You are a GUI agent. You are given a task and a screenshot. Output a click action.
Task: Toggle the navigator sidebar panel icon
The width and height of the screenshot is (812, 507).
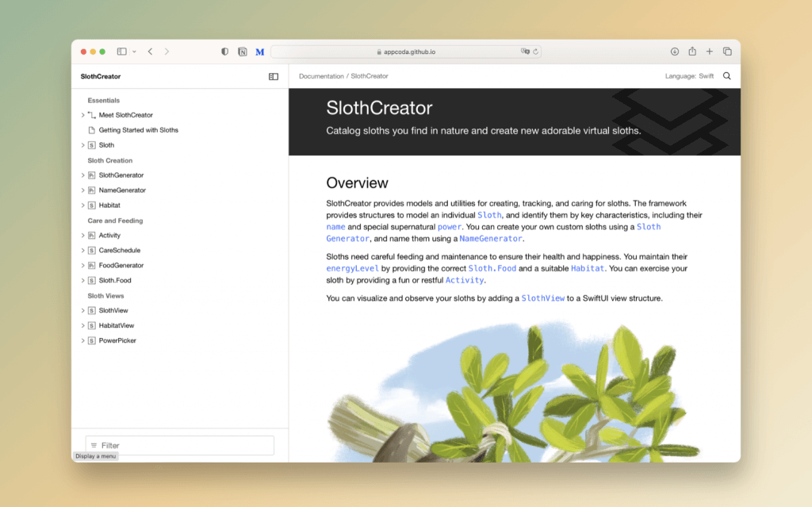274,77
